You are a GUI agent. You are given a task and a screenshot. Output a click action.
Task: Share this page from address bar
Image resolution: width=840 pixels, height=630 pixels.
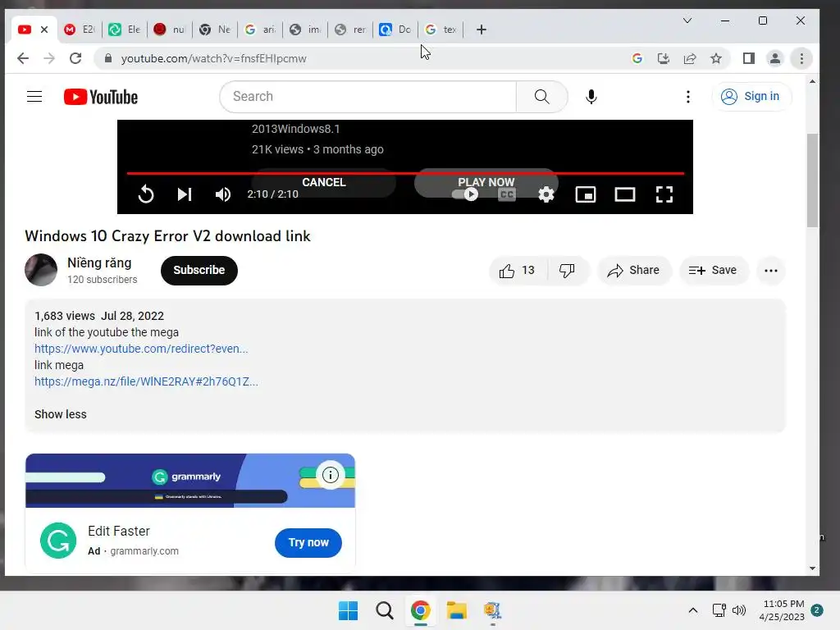tap(689, 58)
